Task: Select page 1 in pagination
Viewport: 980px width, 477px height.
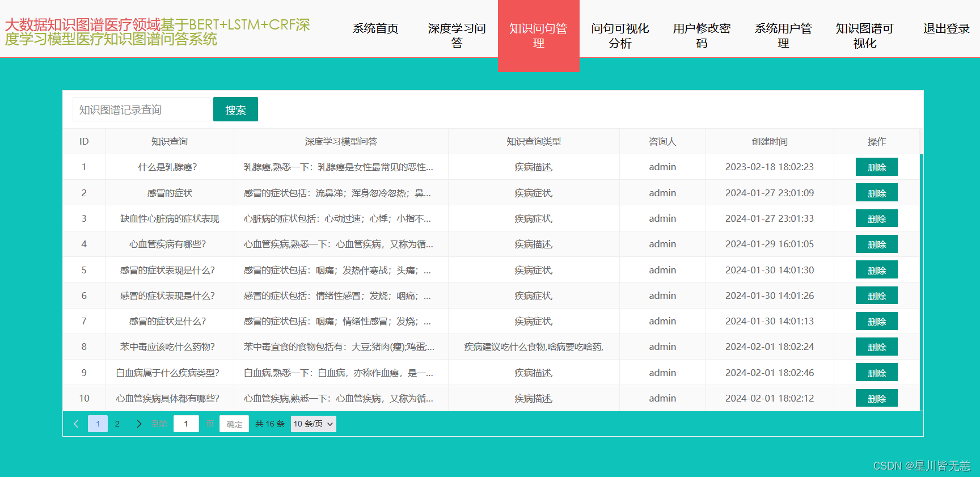Action: pyautogui.click(x=98, y=424)
